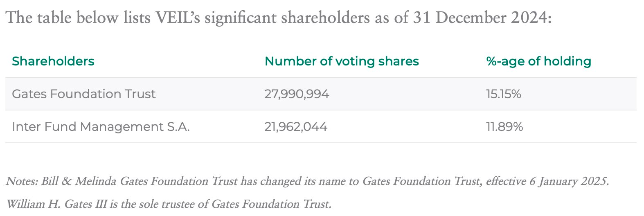Click the 'Notes:' label below the table
Screen dimensions: 644x216
[x=22, y=181]
